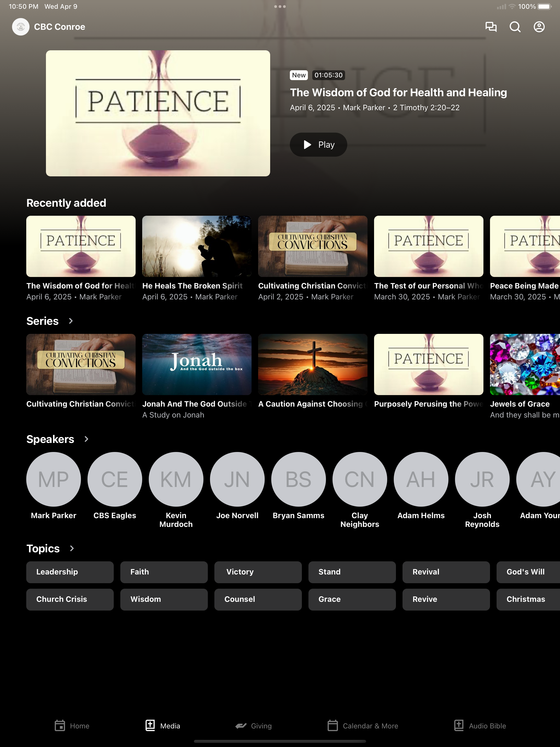The image size is (560, 747).
Task: Open the Jonah series thumbnail
Action: pos(197,364)
